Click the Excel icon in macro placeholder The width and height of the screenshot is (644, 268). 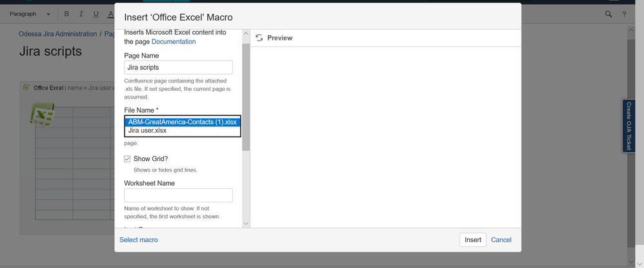(x=42, y=113)
